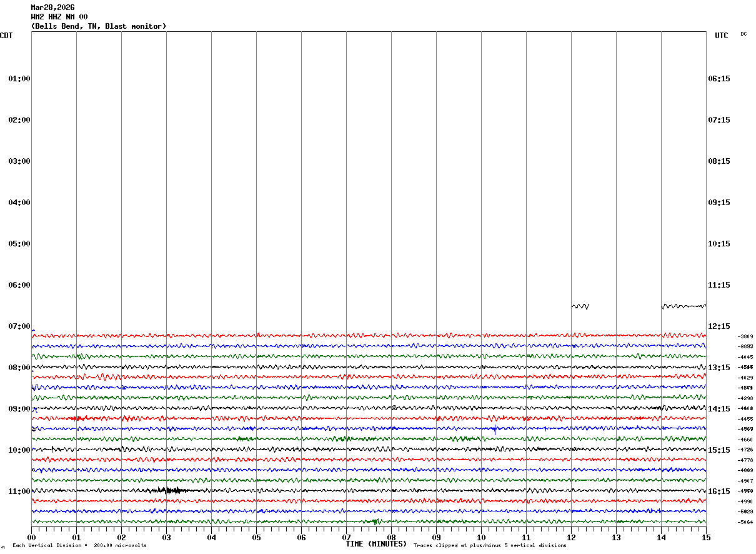756x554 pixels.
Task: Click the 07:15 UTC time label
Action: pyautogui.click(x=719, y=120)
